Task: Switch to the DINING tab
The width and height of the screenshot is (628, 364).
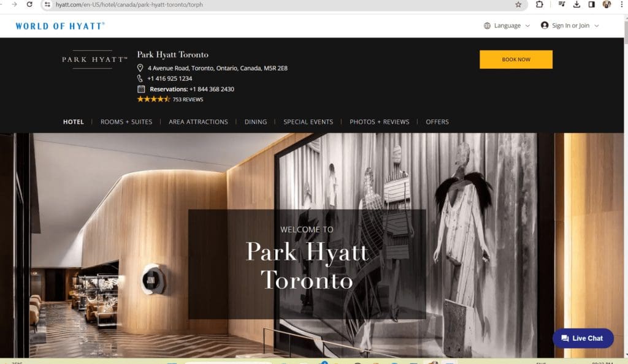Action: pos(255,121)
